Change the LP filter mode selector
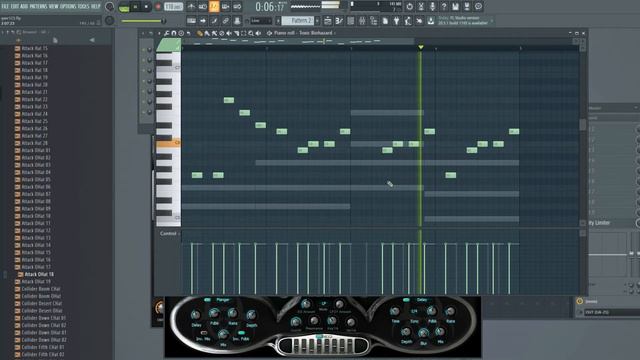The height and width of the screenshot is (360, 640). pyautogui.click(x=324, y=304)
